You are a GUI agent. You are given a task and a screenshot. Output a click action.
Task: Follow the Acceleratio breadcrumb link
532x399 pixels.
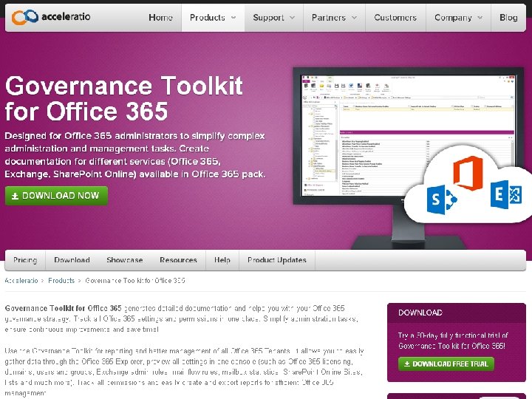pyautogui.click(x=21, y=281)
